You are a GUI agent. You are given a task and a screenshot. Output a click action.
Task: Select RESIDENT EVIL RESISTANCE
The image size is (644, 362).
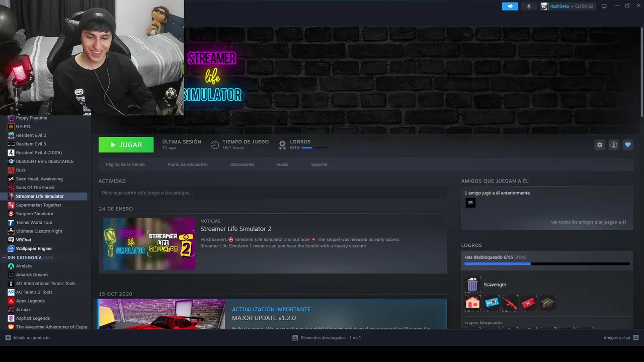[44, 161]
